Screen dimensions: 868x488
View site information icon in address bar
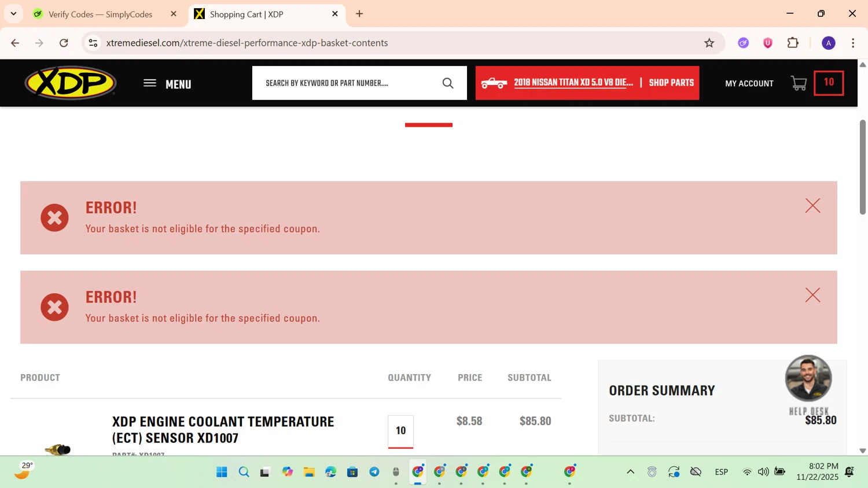coord(93,43)
